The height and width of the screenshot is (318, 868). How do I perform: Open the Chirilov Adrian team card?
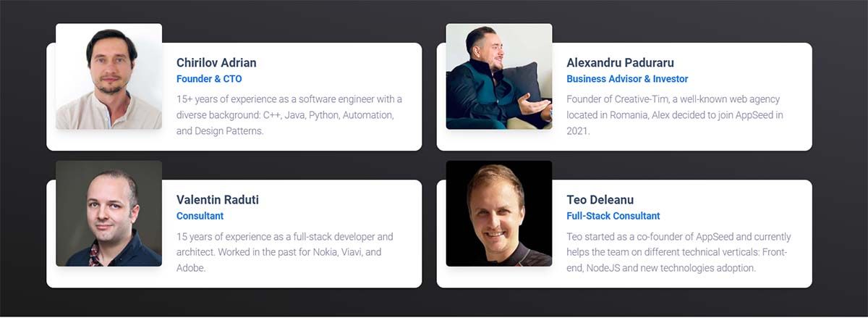tap(234, 96)
